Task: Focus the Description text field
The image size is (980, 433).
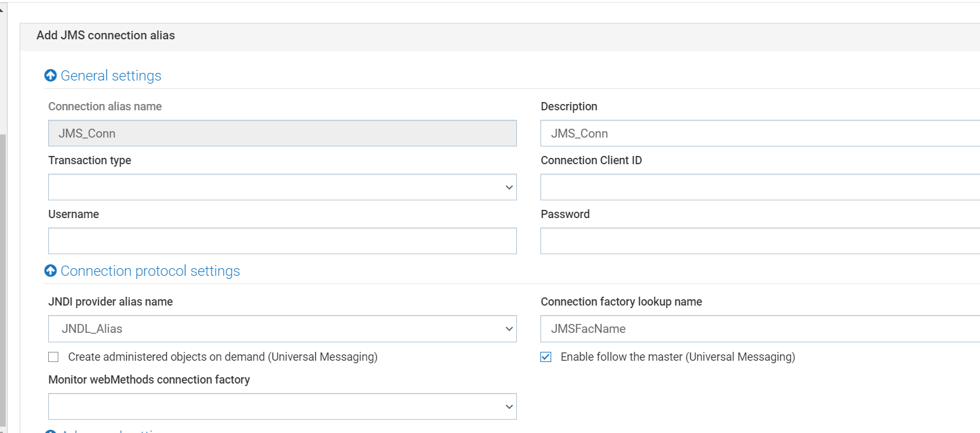Action: (759, 133)
